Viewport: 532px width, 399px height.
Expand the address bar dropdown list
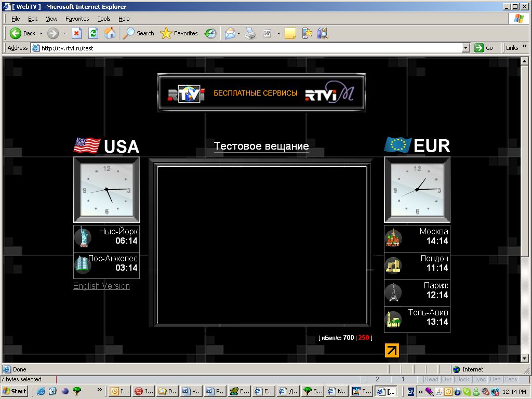[x=466, y=48]
